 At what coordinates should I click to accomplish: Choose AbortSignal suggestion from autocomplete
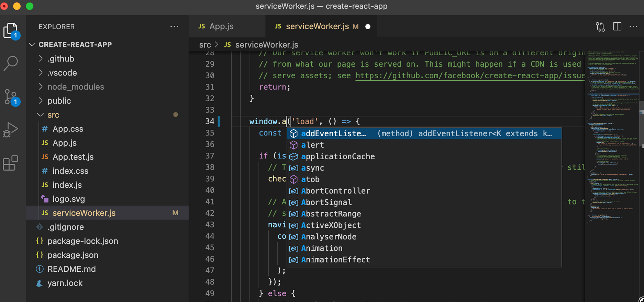click(x=424, y=202)
